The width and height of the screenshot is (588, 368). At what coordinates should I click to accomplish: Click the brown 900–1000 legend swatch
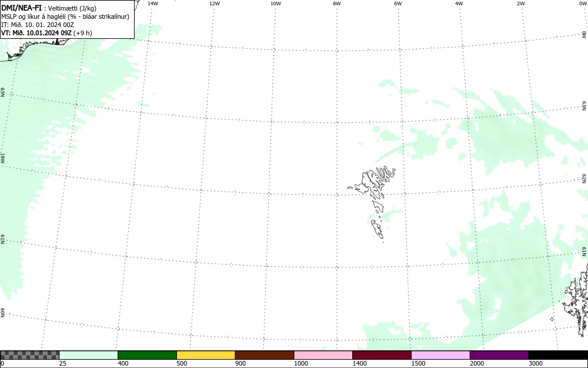[265, 355]
